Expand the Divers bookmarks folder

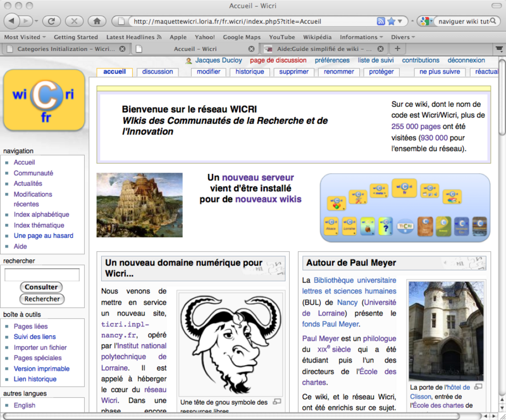[x=403, y=37]
